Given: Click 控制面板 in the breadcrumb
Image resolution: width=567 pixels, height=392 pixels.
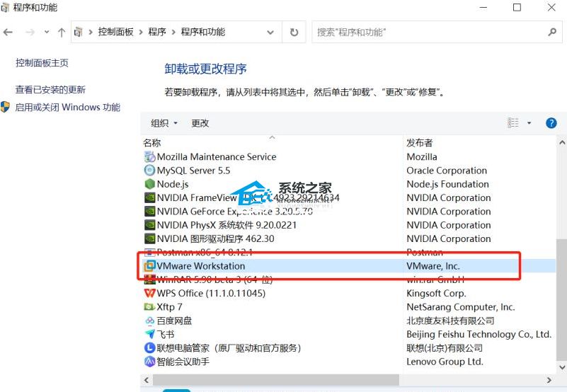Looking at the screenshot, I should [x=115, y=32].
